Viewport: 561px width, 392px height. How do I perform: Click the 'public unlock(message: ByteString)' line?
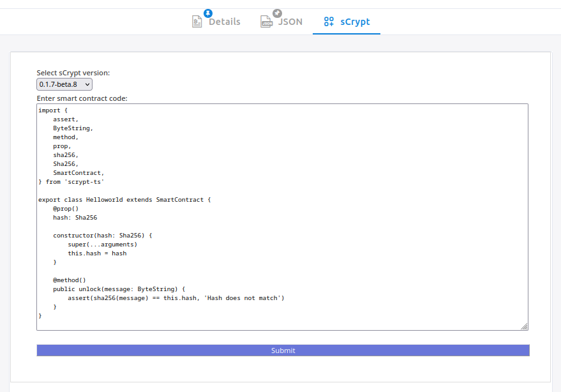click(x=119, y=289)
